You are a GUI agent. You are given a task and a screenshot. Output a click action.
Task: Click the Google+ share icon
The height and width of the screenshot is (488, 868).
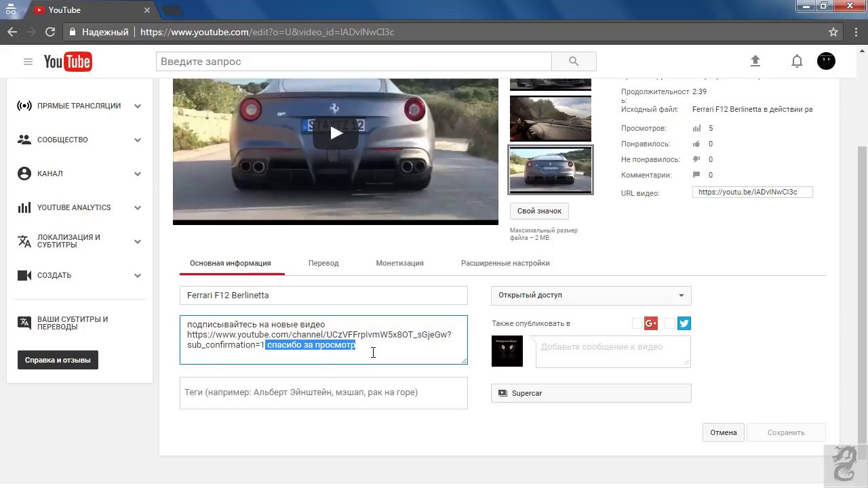point(651,323)
